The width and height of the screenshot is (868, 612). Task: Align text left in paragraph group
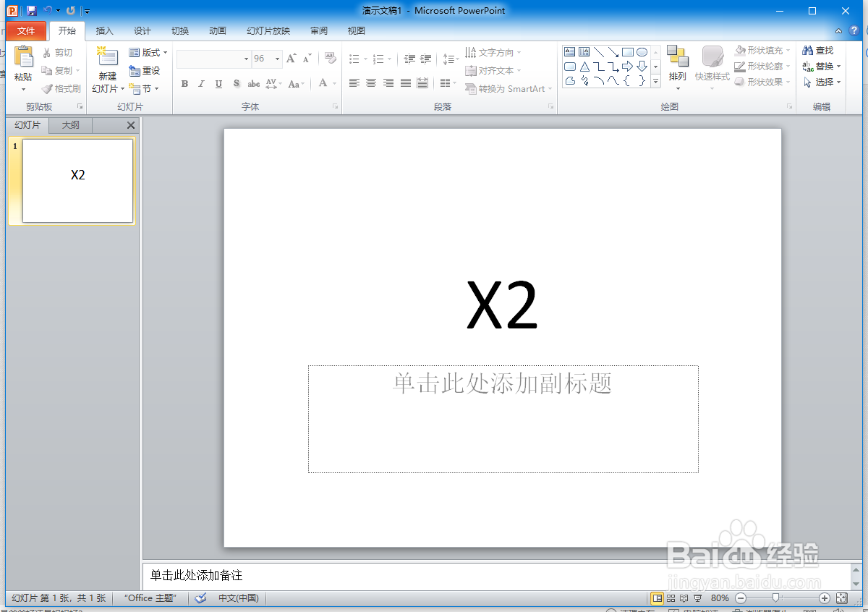(x=354, y=83)
